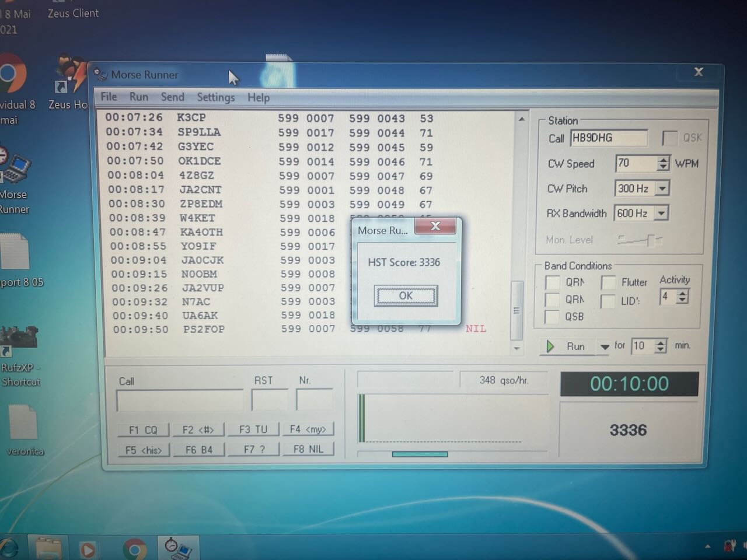
Task: Open Zeus Ho desktop shortcut
Action: pyautogui.click(x=68, y=82)
